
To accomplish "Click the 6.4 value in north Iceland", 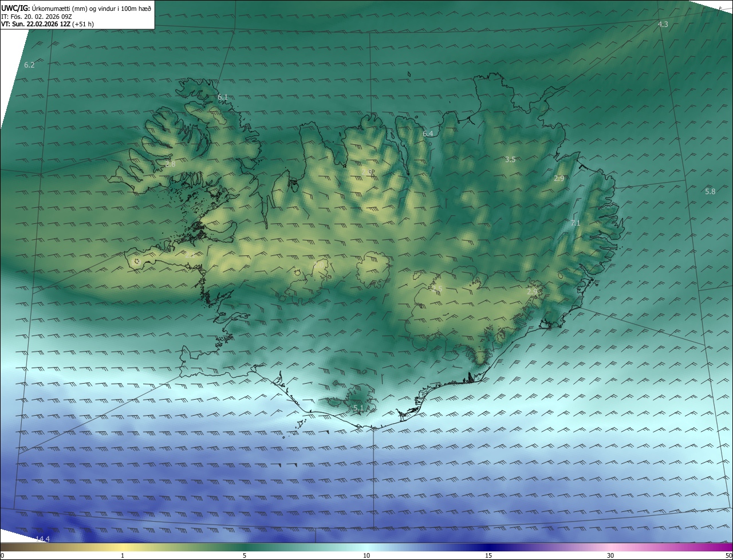I will pyautogui.click(x=428, y=134).
